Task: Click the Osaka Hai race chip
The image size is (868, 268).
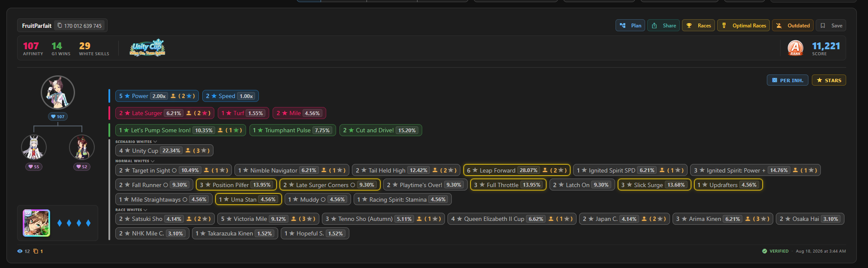Action: click(x=810, y=219)
